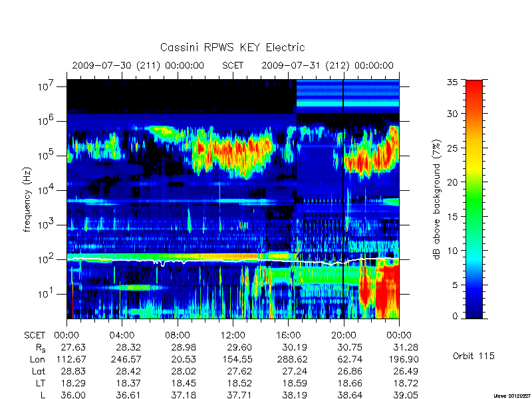This screenshot has width=532, height=399.
Task: Click the 10^5 frequency tick label
Action: [47, 156]
